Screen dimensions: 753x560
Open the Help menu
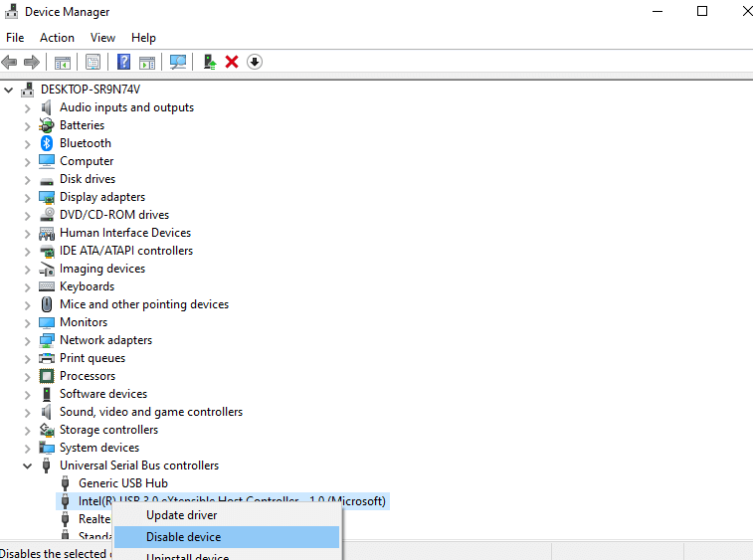point(143,38)
